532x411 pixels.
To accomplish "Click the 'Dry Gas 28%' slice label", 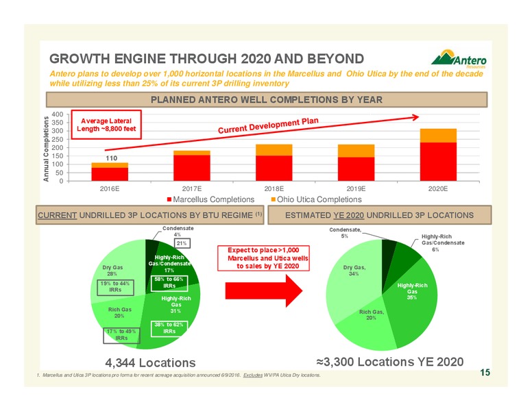I will [112, 271].
